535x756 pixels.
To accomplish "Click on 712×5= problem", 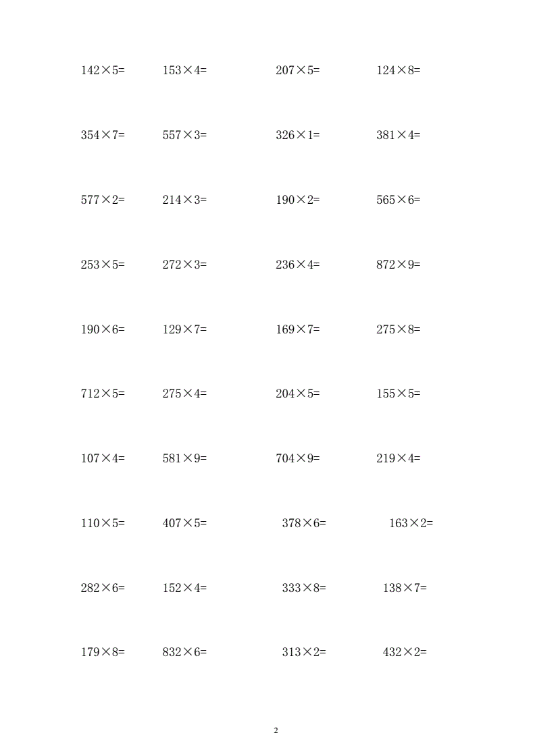I will (103, 394).
